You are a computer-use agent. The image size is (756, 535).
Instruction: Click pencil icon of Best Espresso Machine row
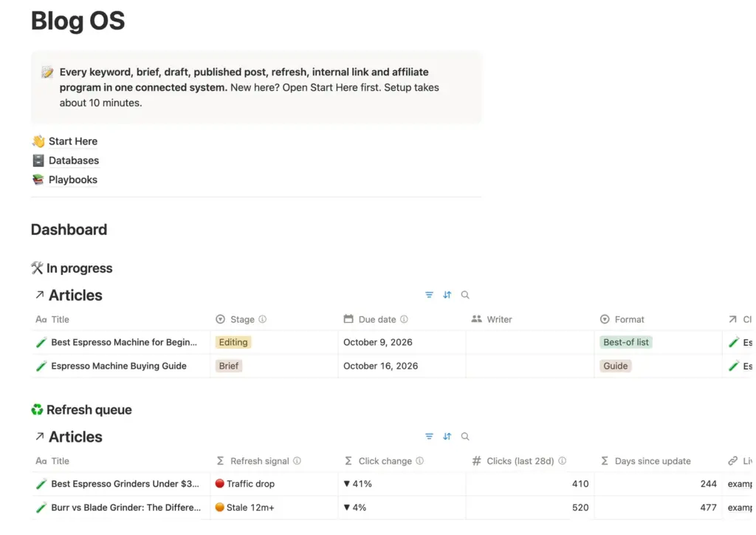[x=41, y=343]
